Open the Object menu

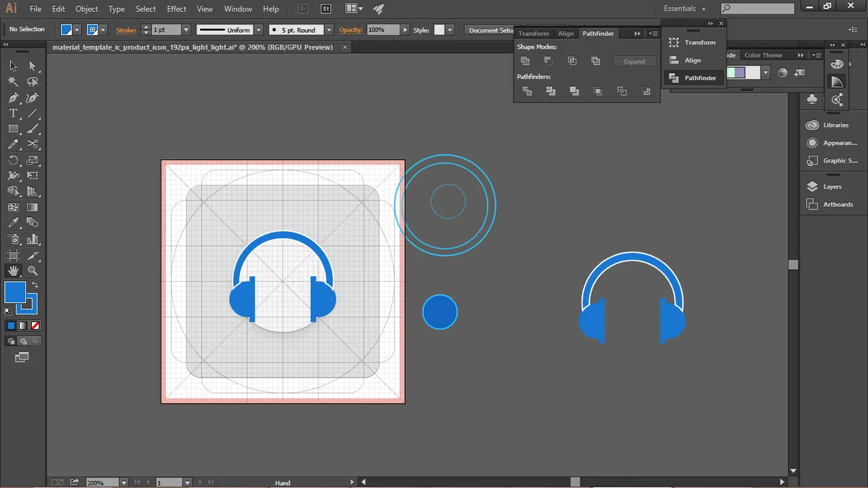click(x=87, y=9)
